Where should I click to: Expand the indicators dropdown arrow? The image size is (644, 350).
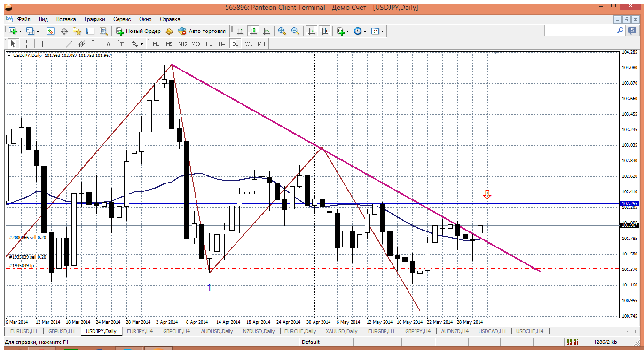[348, 31]
